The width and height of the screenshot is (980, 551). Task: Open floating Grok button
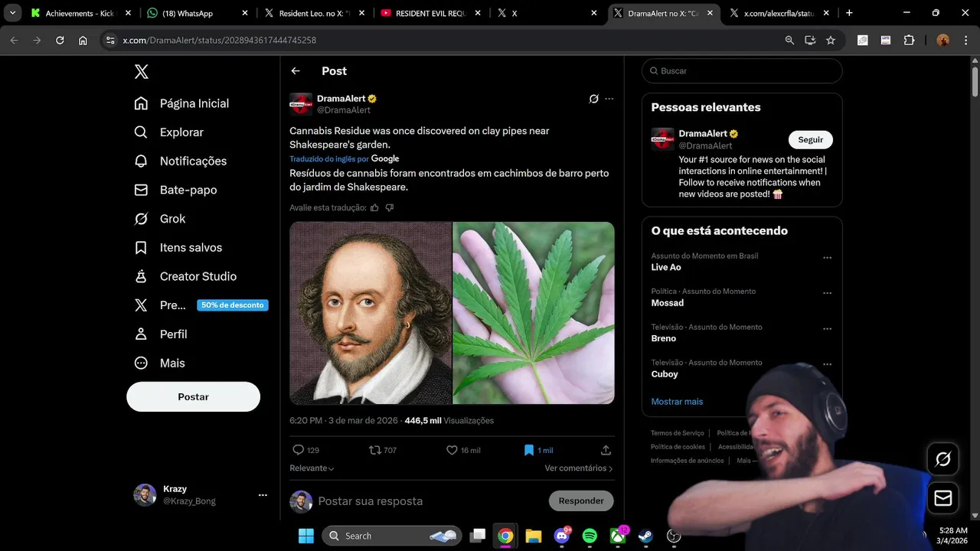(943, 458)
